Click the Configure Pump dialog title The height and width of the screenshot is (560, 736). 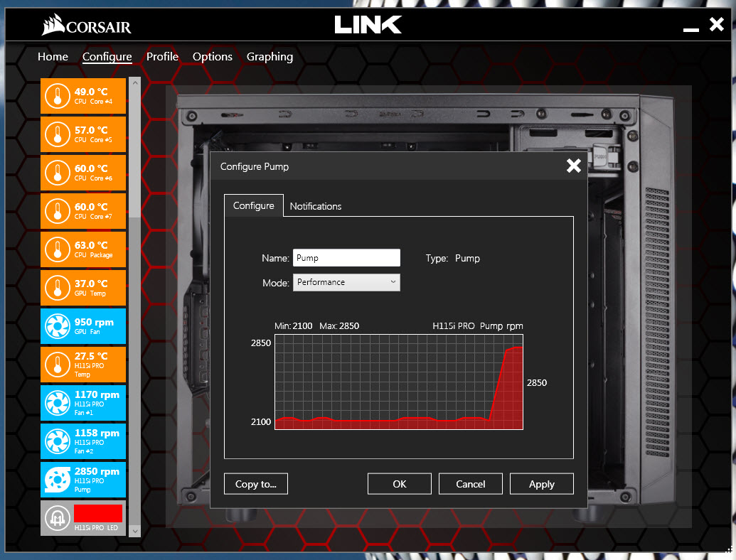[x=255, y=166]
